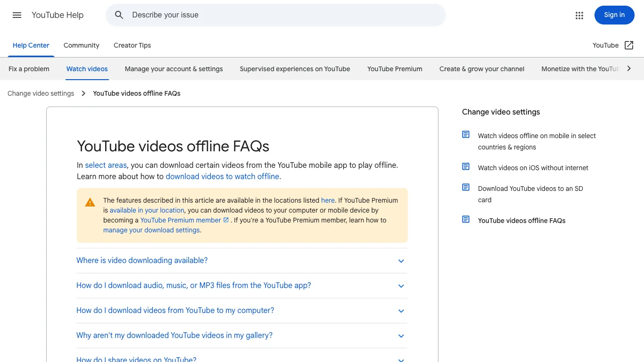Image resolution: width=644 pixels, height=362 pixels.
Task: Open How do I download audio question text
Action: (x=194, y=286)
